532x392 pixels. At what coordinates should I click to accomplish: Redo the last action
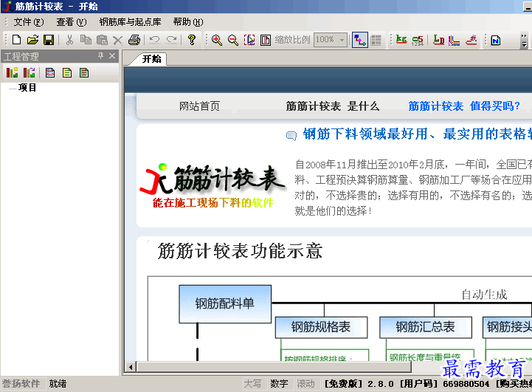pyautogui.click(x=171, y=40)
